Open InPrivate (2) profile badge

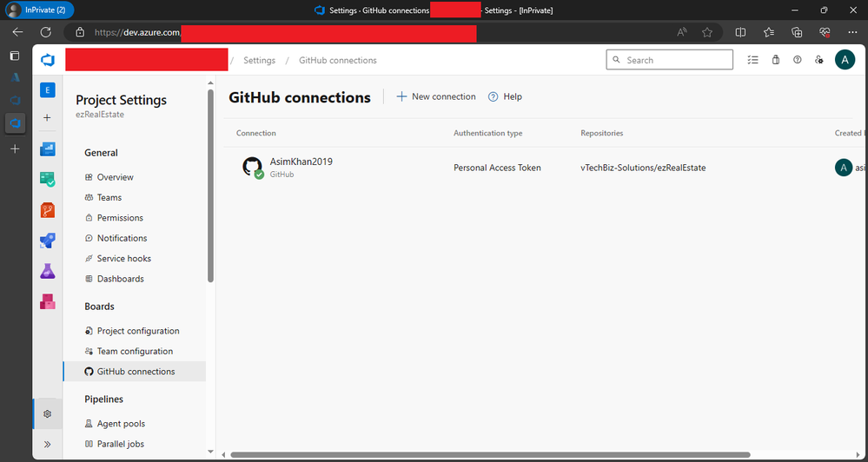39,10
